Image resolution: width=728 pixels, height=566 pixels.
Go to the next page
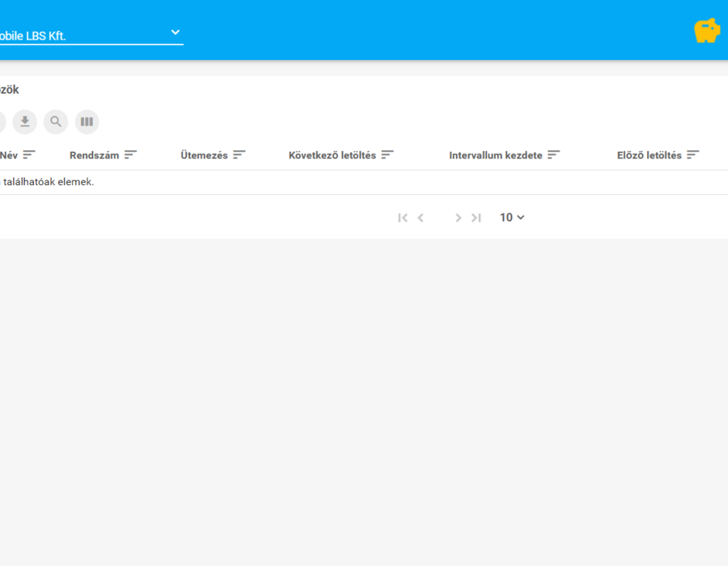tap(458, 218)
